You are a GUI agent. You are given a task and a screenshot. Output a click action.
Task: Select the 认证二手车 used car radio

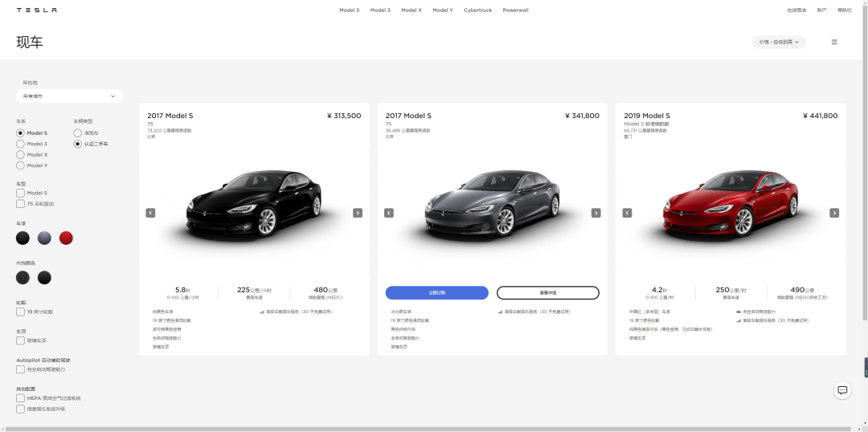point(77,144)
